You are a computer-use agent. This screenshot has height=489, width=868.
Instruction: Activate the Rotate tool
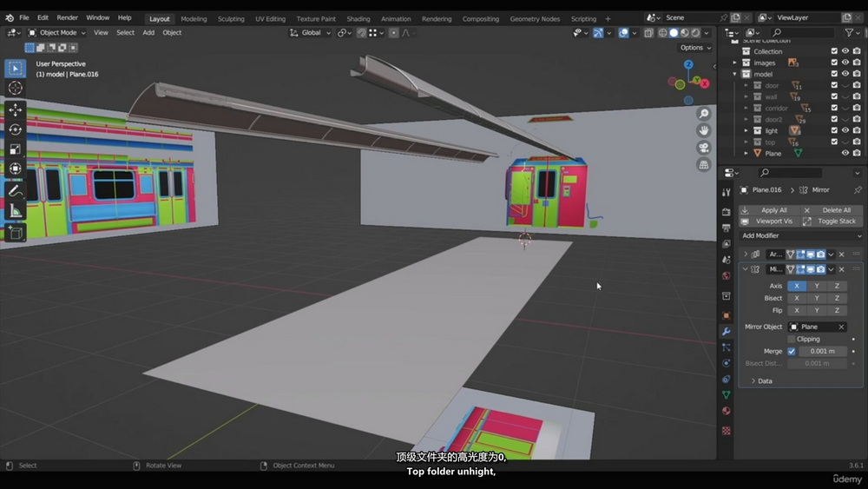tap(15, 129)
